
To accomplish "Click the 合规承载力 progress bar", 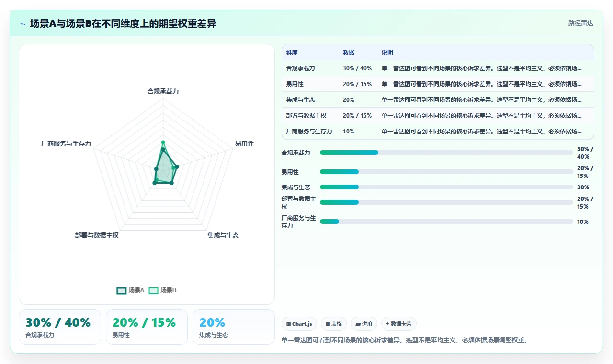I will coord(446,153).
